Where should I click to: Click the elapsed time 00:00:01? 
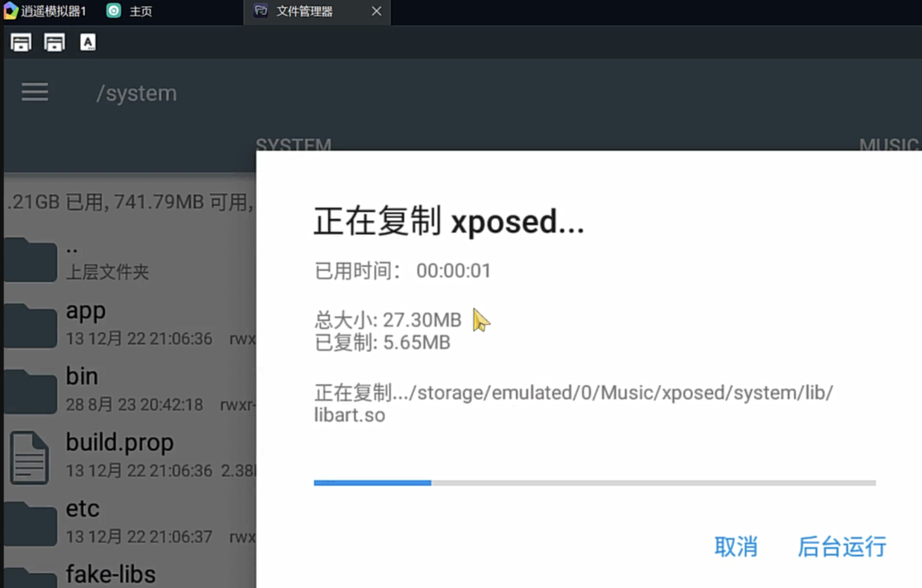tap(453, 270)
